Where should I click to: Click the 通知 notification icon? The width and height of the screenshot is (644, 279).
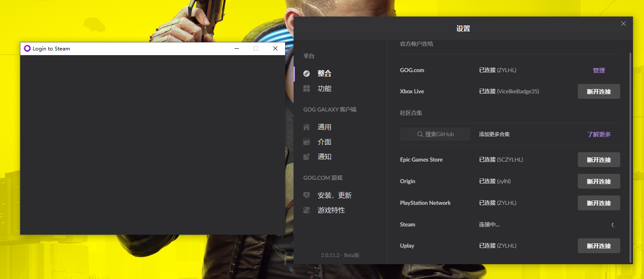307,157
